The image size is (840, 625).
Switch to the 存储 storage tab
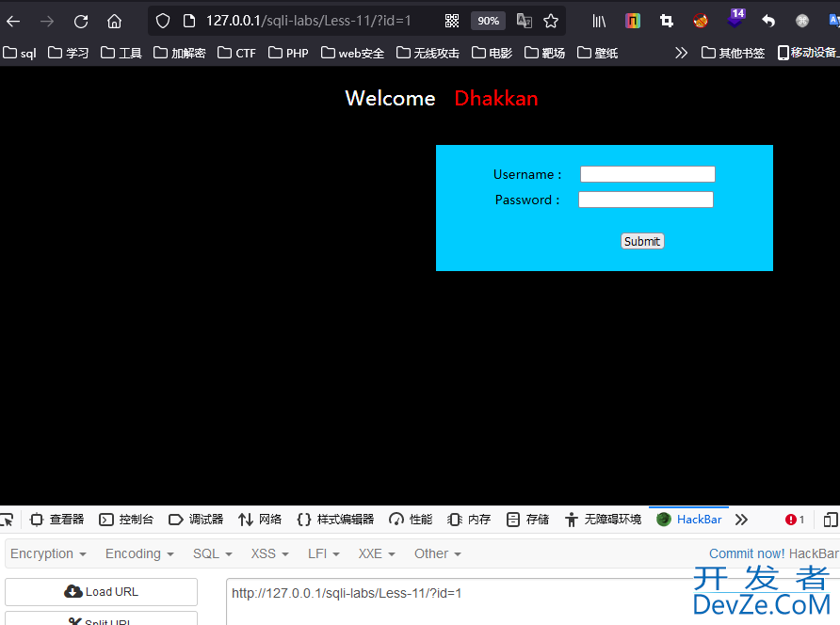527,520
